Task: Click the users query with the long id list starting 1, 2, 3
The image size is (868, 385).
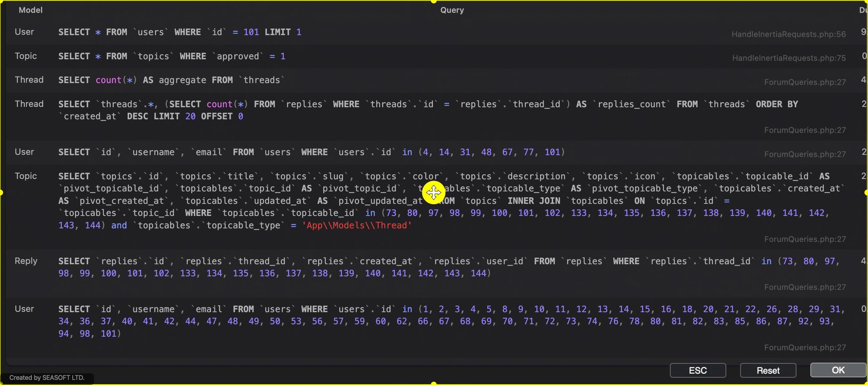Action: tap(452, 321)
